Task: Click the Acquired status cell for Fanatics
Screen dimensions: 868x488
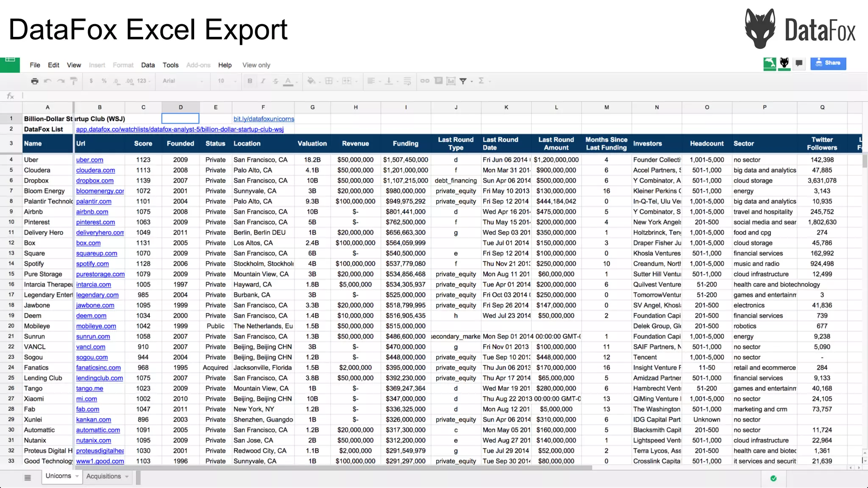Action: tap(215, 368)
